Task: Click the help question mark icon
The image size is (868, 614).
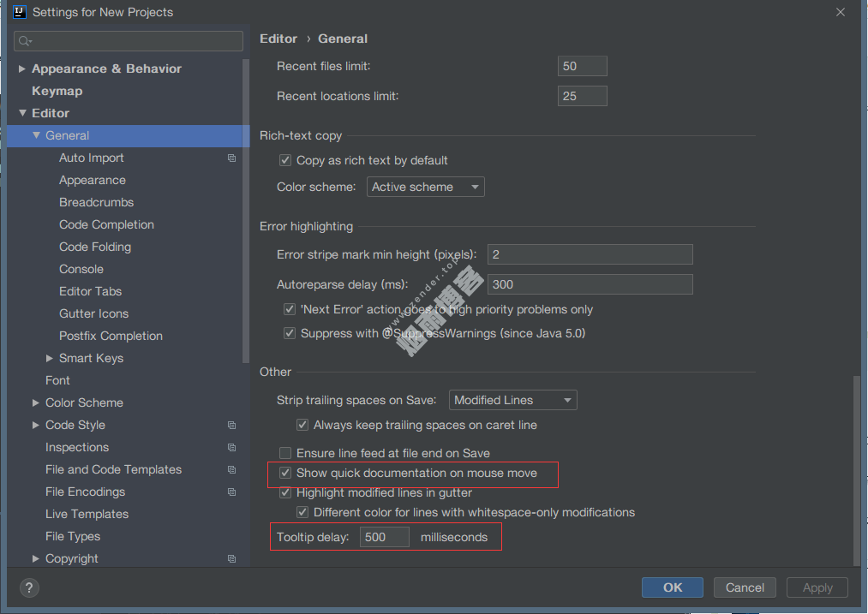Action: coord(29,587)
